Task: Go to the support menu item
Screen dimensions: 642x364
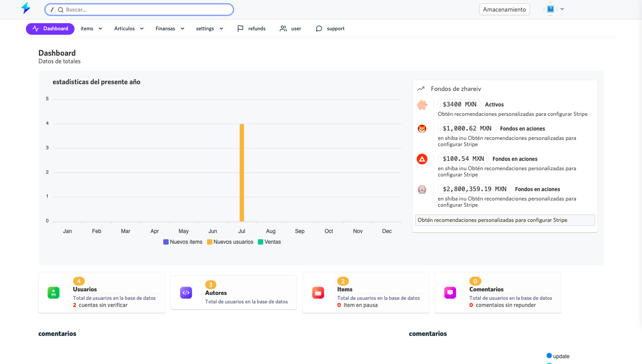Action: pos(330,29)
